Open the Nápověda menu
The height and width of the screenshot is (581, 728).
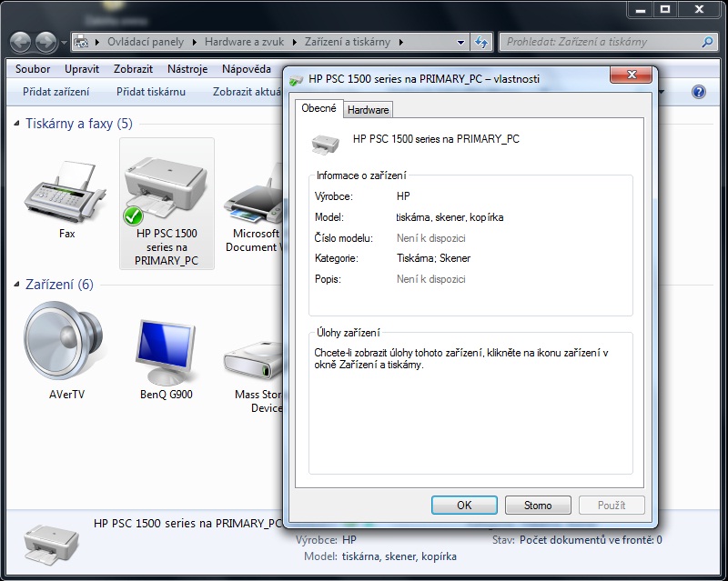tap(246, 69)
